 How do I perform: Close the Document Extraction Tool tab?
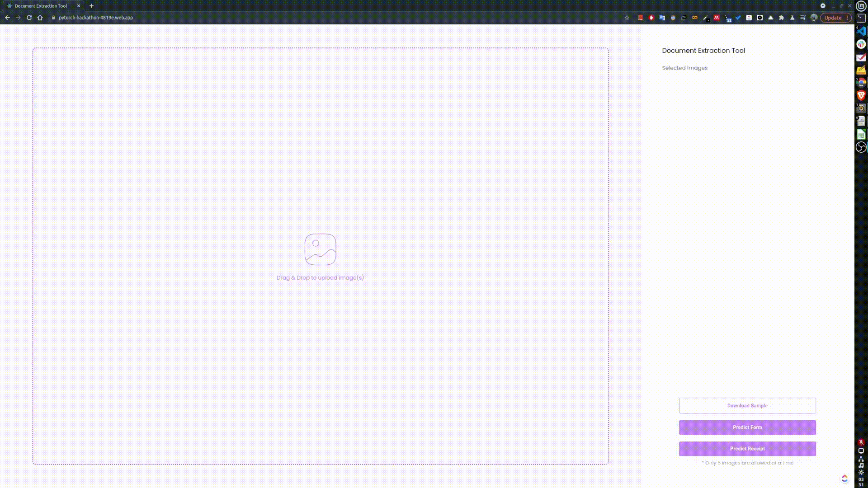click(x=79, y=6)
